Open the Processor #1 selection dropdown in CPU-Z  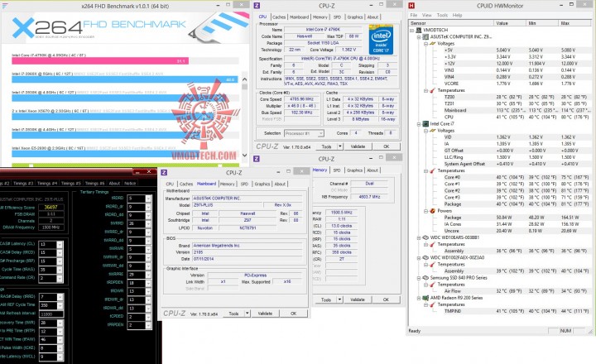click(x=321, y=133)
